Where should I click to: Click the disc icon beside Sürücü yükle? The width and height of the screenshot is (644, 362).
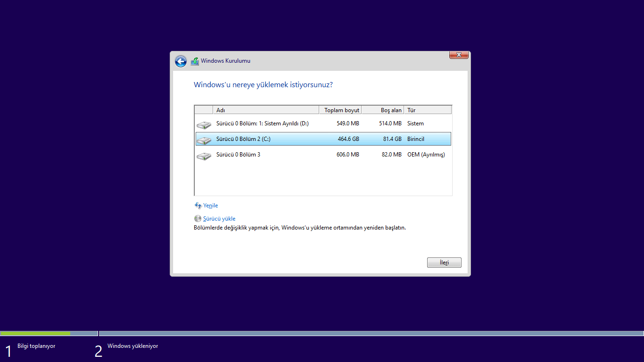[x=198, y=219]
